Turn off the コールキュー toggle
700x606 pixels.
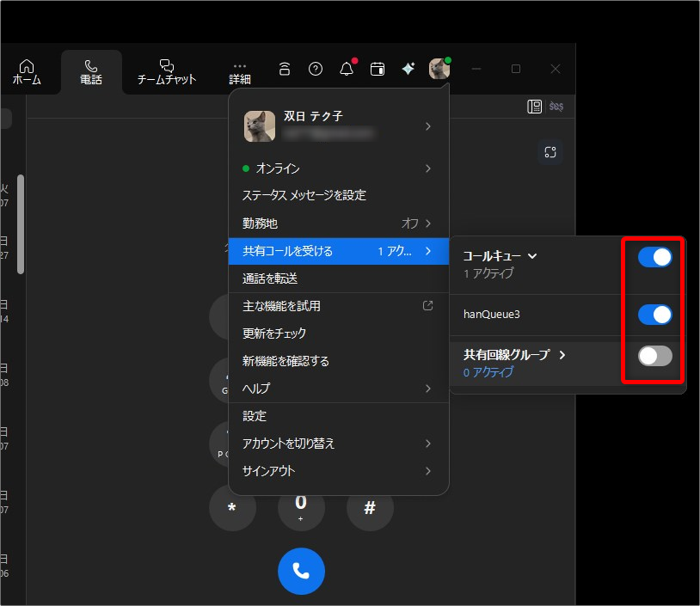point(654,256)
